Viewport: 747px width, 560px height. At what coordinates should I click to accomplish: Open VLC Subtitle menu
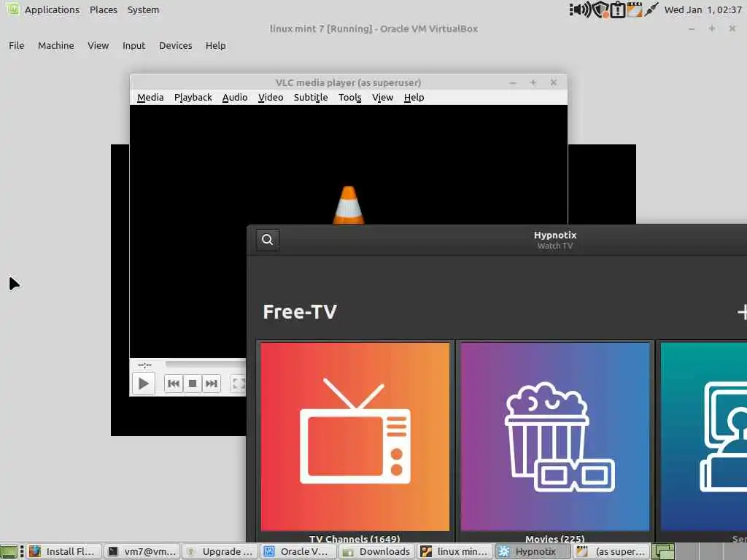[x=311, y=97]
